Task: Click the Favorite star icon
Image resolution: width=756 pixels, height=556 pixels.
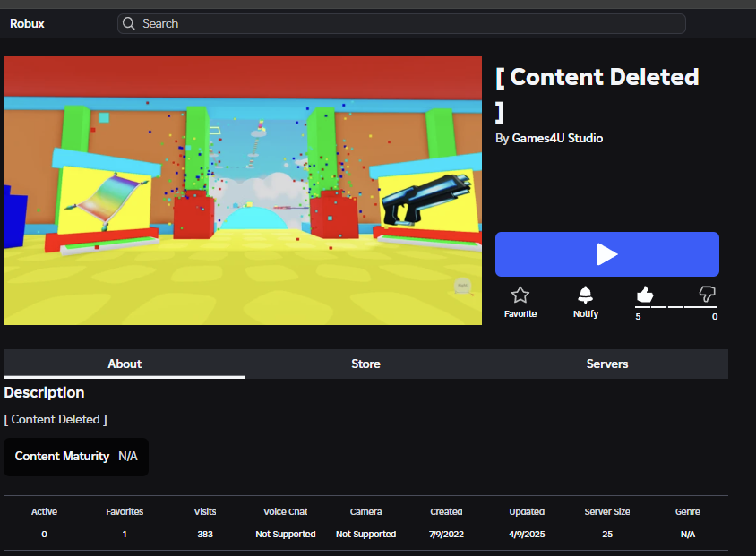Action: pyautogui.click(x=520, y=295)
